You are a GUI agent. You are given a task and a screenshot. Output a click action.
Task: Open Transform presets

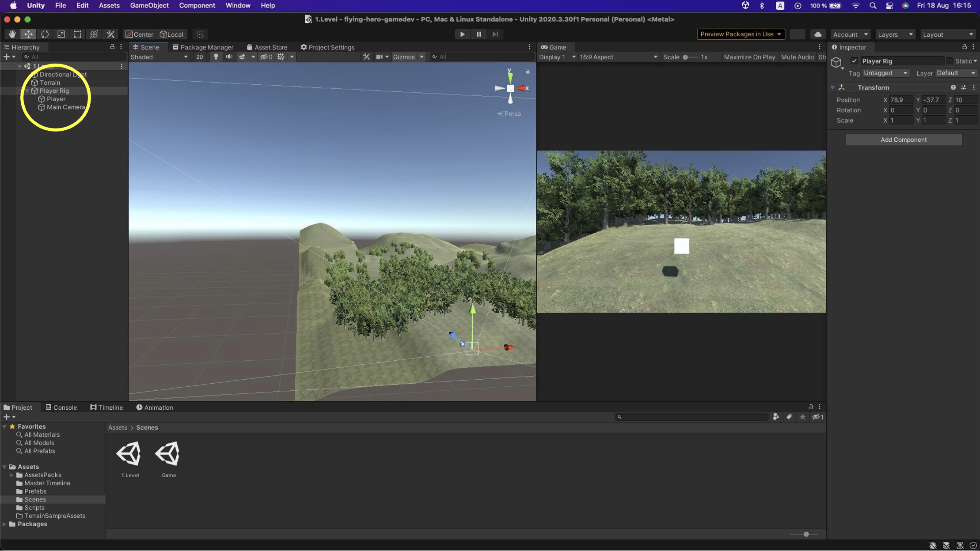(x=963, y=87)
